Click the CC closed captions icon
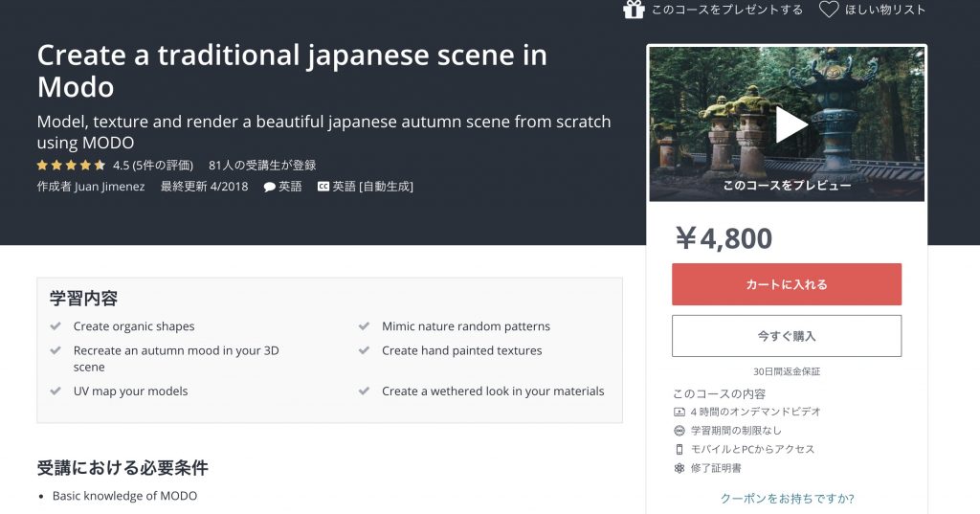Screen dimensions: 980x514 coord(323,187)
